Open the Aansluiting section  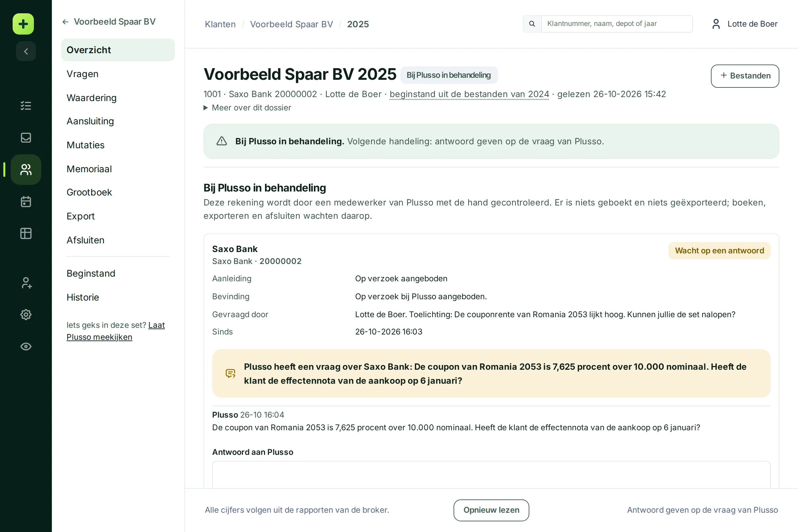[118, 121]
